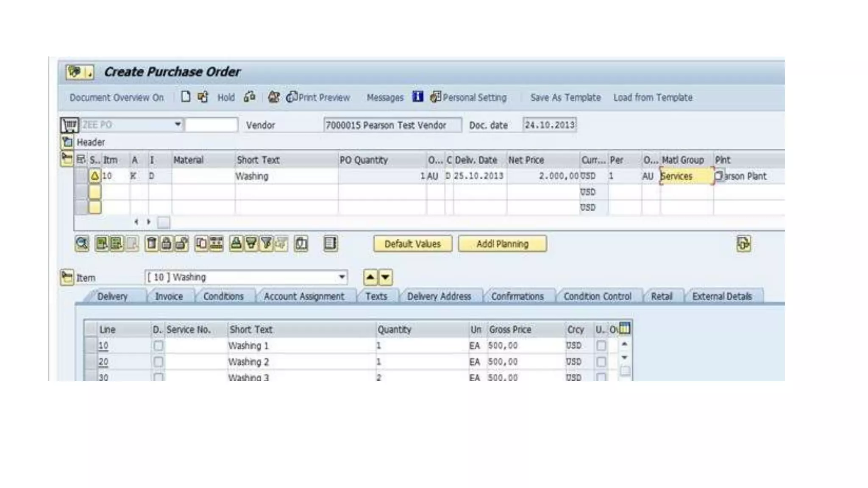Click the shopping cart document type icon
This screenshot has width=868, height=488.
[69, 125]
